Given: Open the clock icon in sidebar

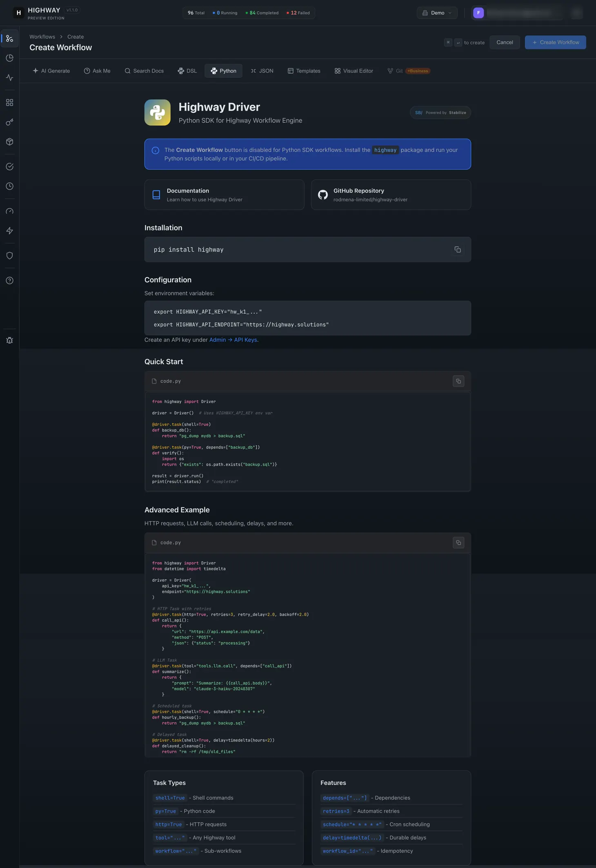Looking at the screenshot, I should [x=9, y=186].
